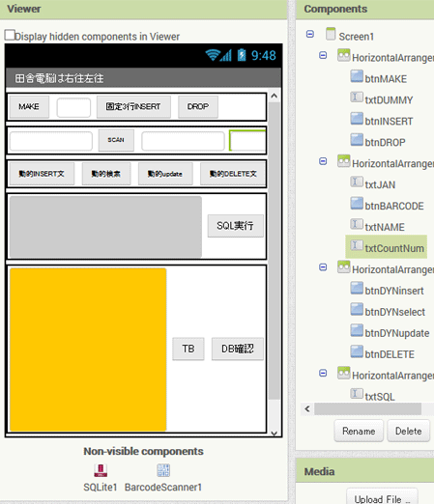Select the btnINSERT button icon in tree
The width and height of the screenshot is (434, 504).
pyautogui.click(x=357, y=119)
